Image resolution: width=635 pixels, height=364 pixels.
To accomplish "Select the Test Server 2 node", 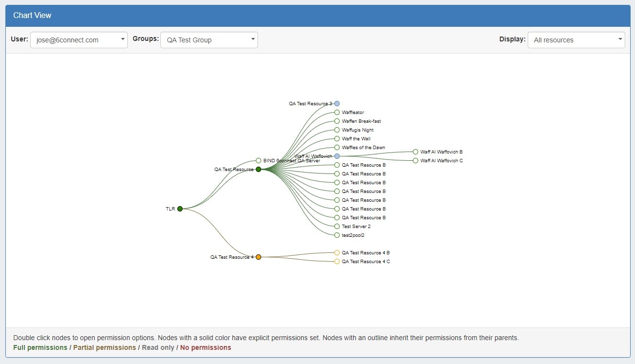I will [337, 226].
